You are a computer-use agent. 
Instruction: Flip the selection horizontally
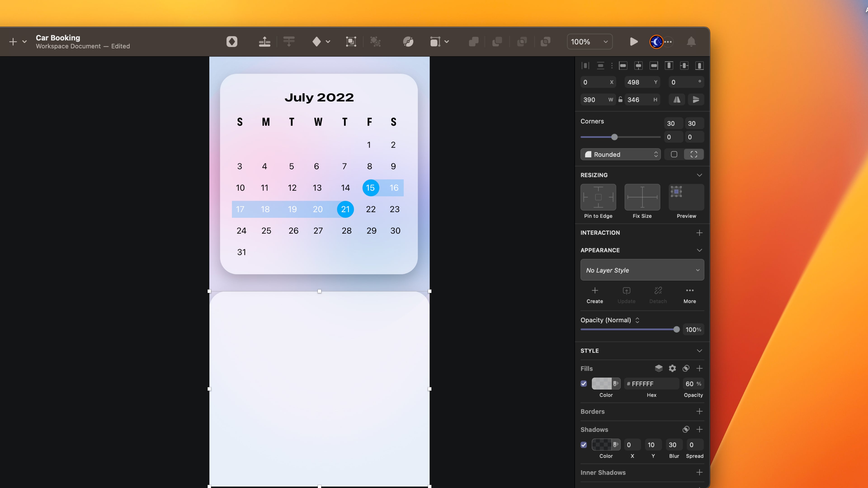[x=677, y=99]
